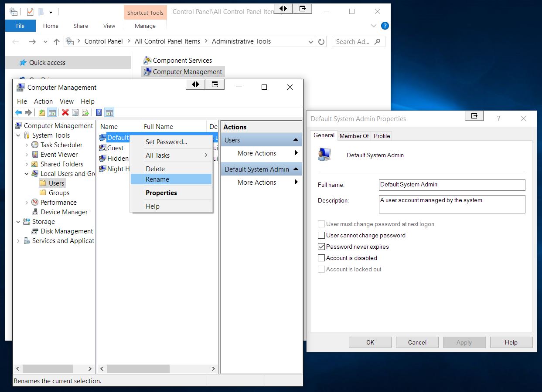The width and height of the screenshot is (542, 392).
Task: Click the Export List toolbar icon
Action: click(x=85, y=113)
